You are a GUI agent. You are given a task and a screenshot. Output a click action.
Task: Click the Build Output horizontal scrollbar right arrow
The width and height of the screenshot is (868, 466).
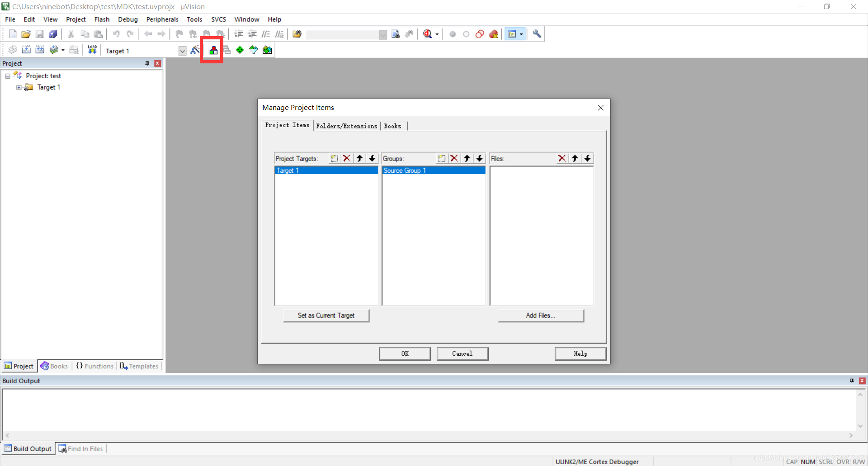[851, 436]
